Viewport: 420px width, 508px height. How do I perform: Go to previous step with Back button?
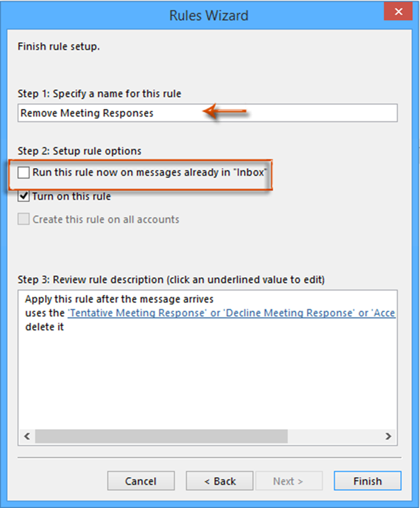click(x=219, y=481)
